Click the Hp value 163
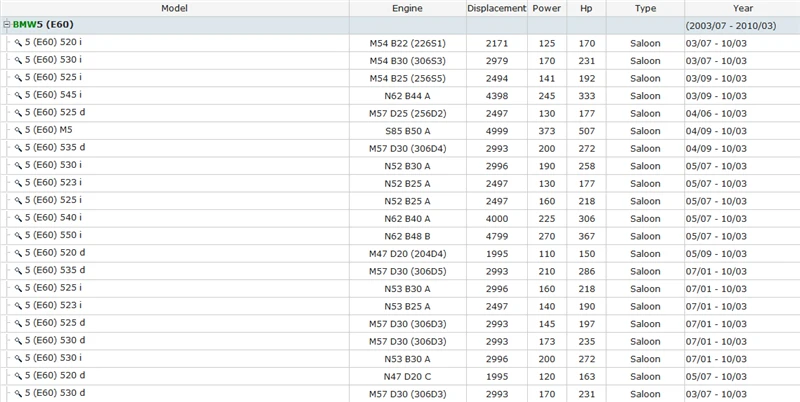Image resolution: width=800 pixels, height=402 pixels. point(587,376)
